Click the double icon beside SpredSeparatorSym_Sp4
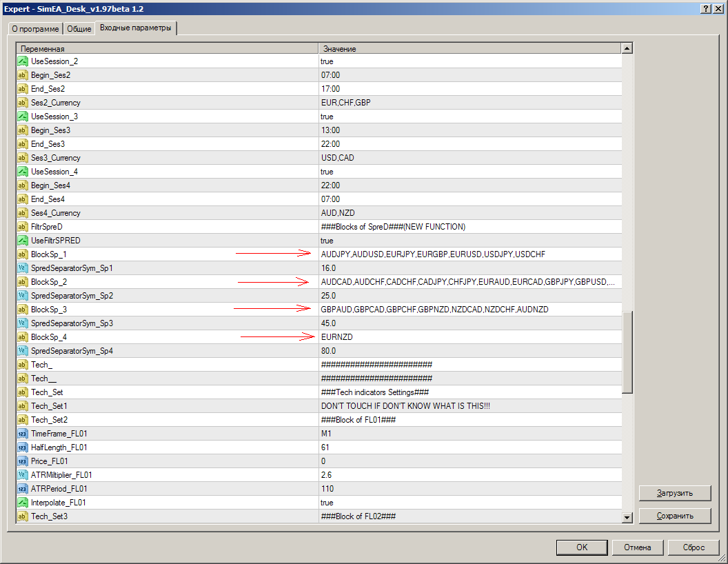 point(22,351)
